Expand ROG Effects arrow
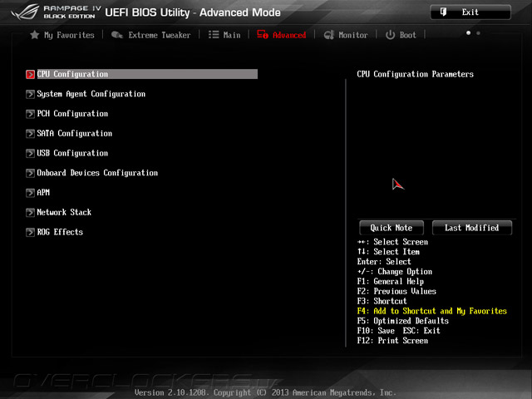 (30, 232)
